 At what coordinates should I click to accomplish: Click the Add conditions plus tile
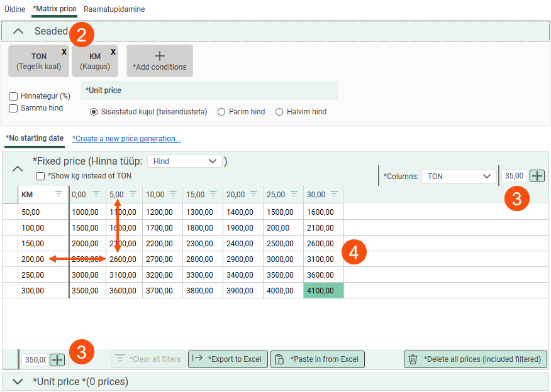[x=160, y=61]
